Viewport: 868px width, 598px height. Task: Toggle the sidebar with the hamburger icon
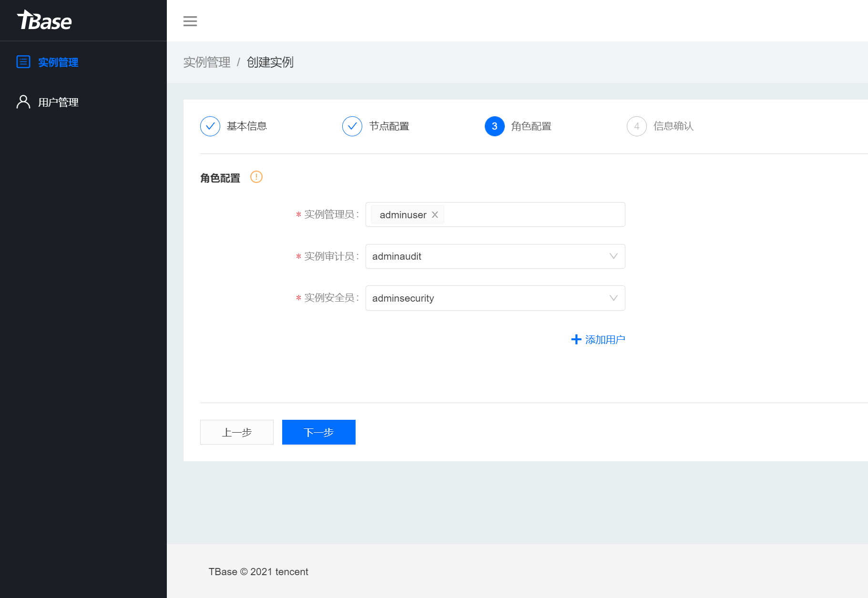point(190,21)
